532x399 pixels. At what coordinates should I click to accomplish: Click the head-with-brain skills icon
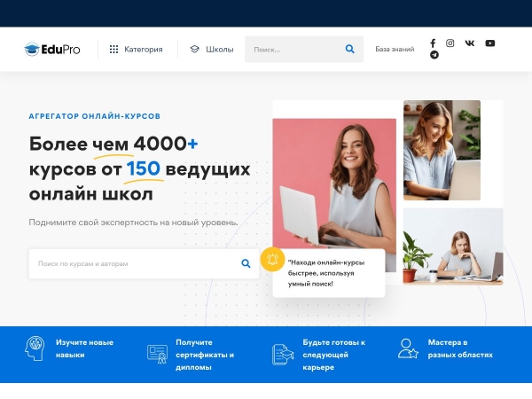pyautogui.click(x=35, y=348)
